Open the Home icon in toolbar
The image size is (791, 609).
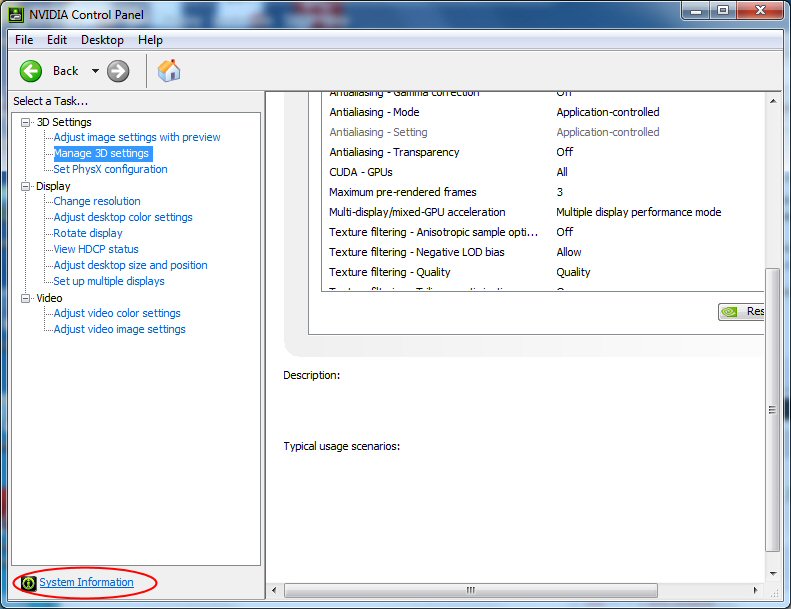[x=168, y=71]
